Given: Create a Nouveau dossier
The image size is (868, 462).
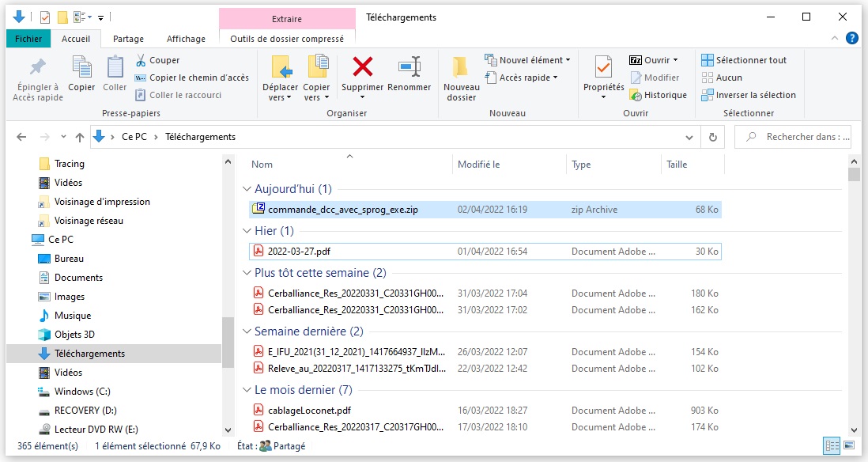Looking at the screenshot, I should point(461,79).
